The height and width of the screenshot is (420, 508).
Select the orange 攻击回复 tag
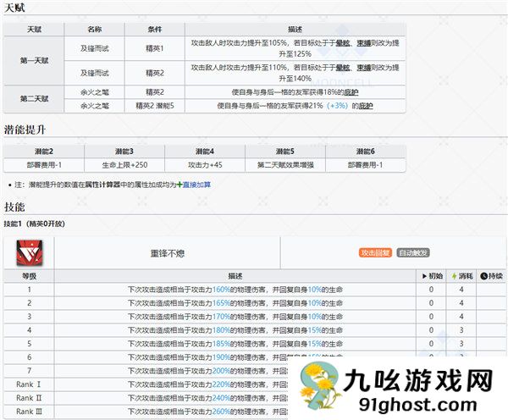click(x=376, y=252)
